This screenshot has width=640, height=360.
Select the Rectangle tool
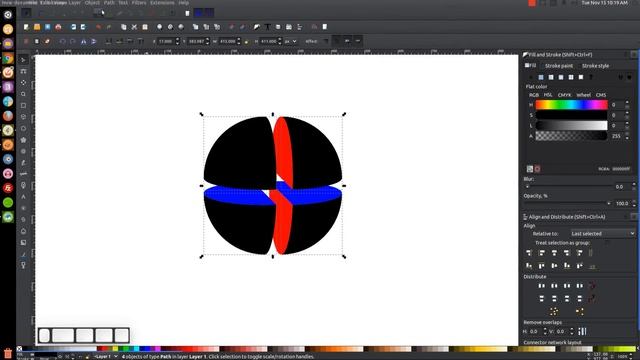coord(23,106)
